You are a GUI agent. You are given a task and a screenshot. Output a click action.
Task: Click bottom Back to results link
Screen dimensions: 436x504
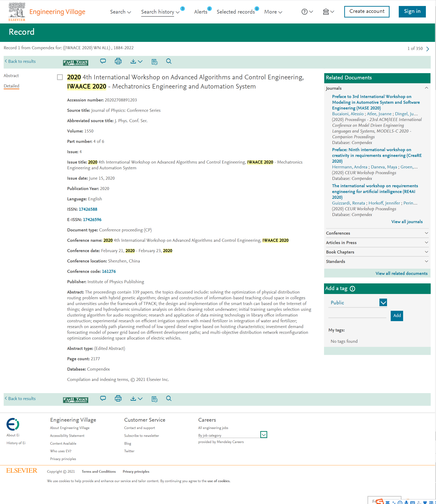click(20, 399)
